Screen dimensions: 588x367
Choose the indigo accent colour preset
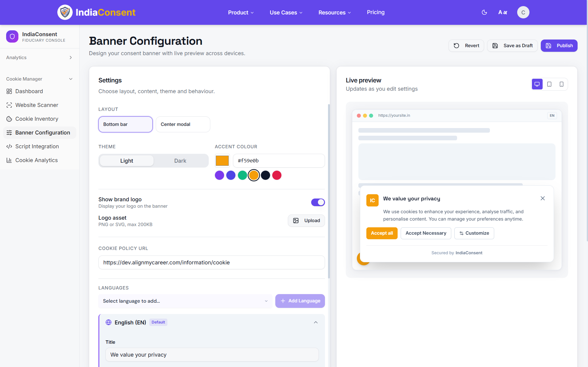point(231,175)
